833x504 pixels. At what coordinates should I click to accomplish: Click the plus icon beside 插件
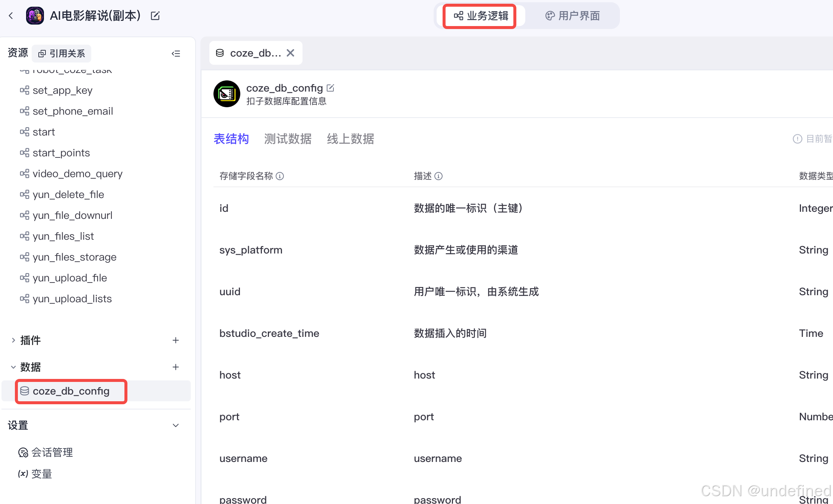pos(175,340)
